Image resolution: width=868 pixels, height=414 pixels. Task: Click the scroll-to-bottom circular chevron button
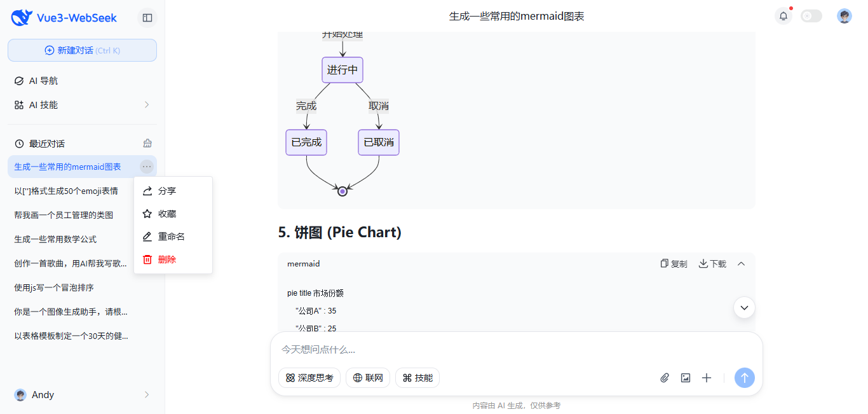(744, 307)
